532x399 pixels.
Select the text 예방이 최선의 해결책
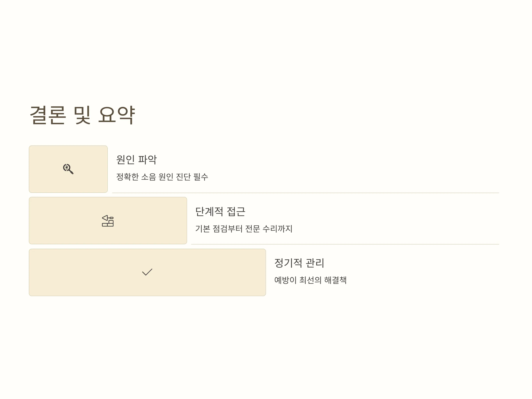coord(310,280)
